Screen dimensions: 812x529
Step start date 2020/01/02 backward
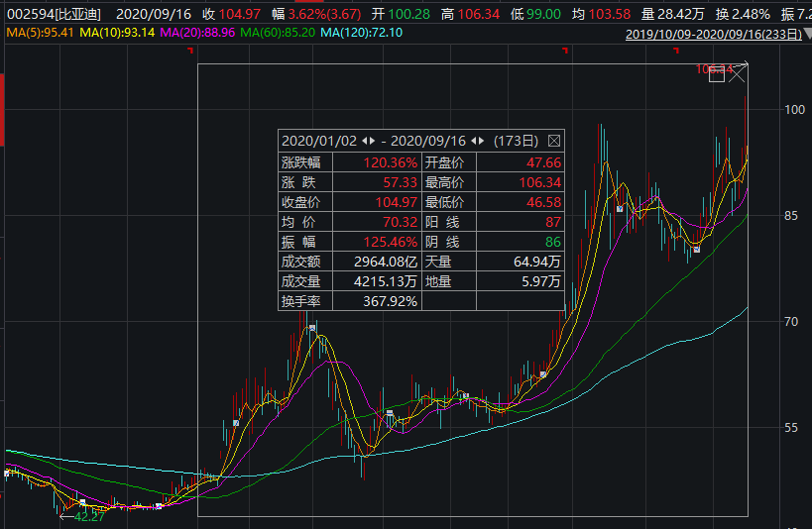(364, 141)
